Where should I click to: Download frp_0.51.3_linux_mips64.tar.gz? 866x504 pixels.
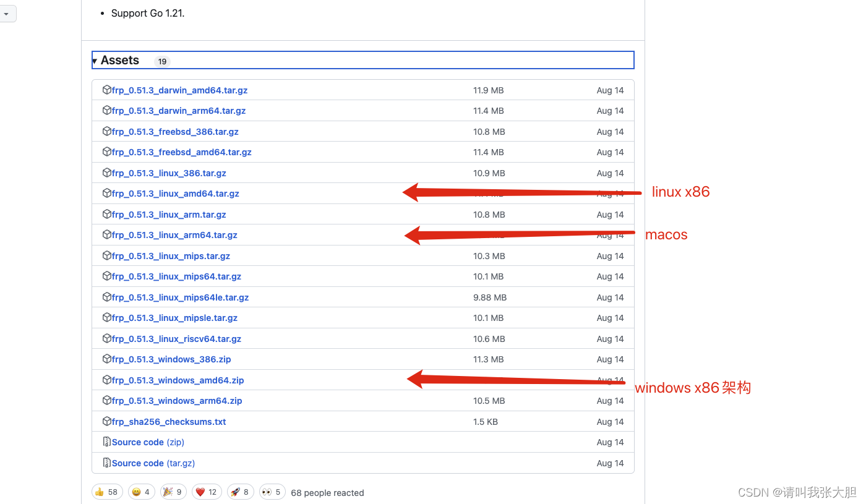coord(176,276)
